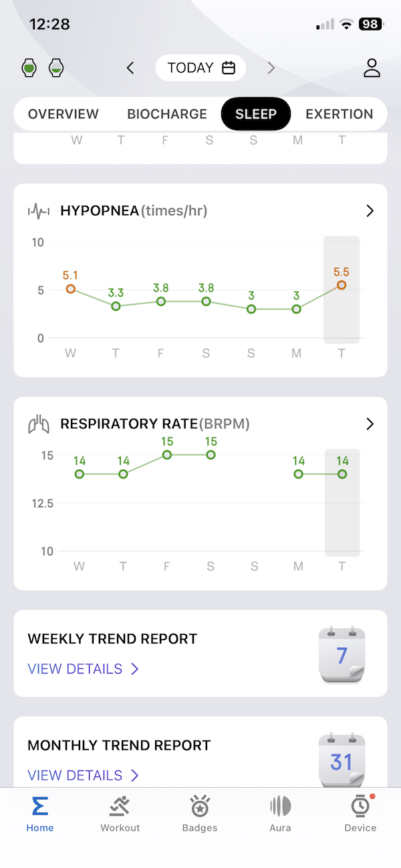Tap the second watch device icon
The image size is (401, 868).
[x=57, y=67]
